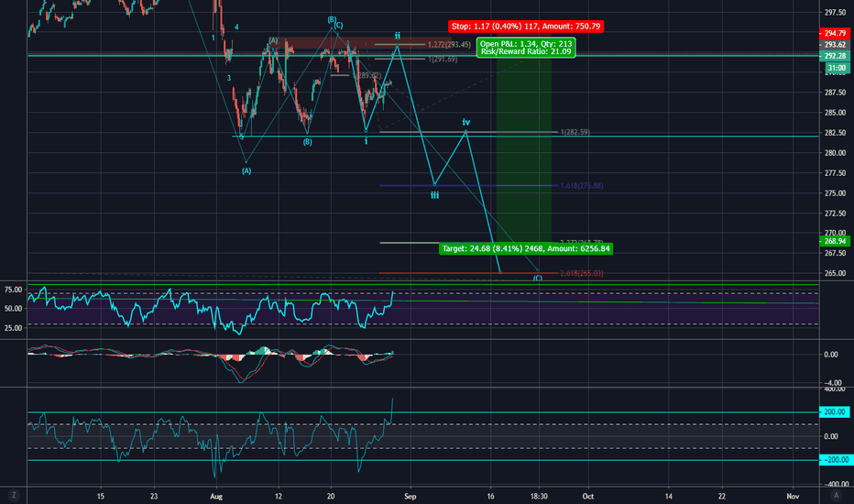
Task: Click the red 294.79 price label
Action: click(x=835, y=33)
